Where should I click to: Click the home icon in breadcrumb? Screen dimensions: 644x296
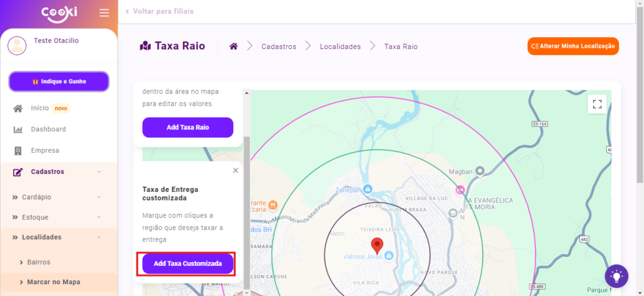(233, 47)
